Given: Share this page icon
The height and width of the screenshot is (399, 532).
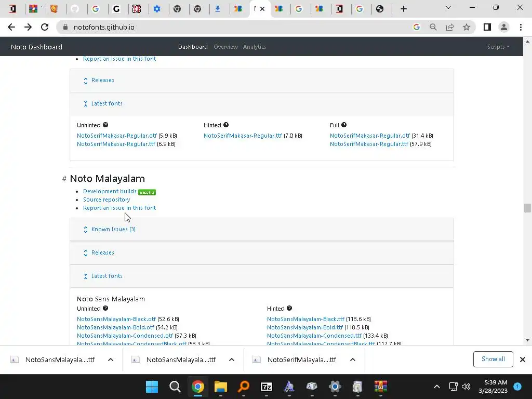Looking at the screenshot, I should click(x=450, y=27).
